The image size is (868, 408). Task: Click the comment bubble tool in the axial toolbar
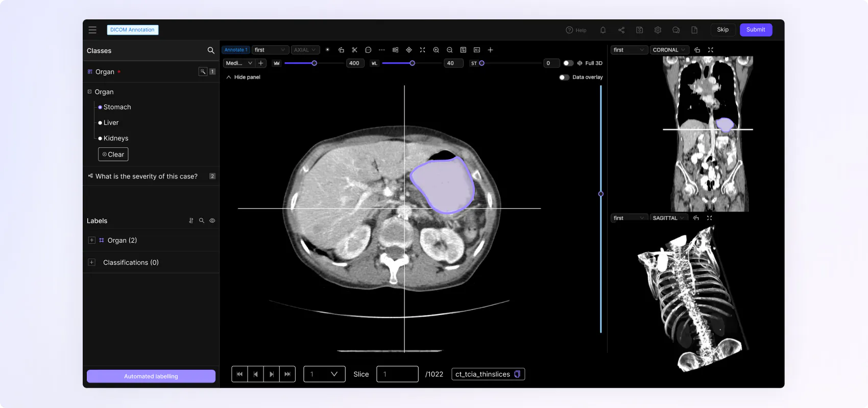click(x=368, y=50)
